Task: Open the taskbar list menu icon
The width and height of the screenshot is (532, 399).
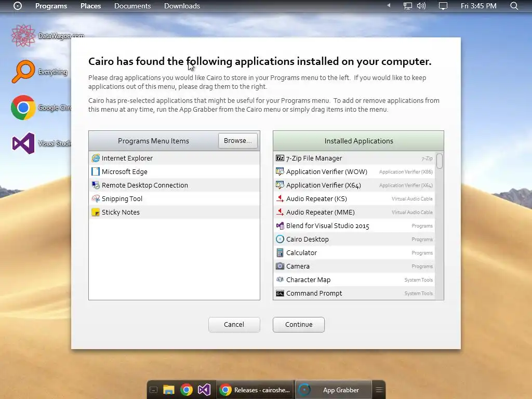Action: pos(379,390)
